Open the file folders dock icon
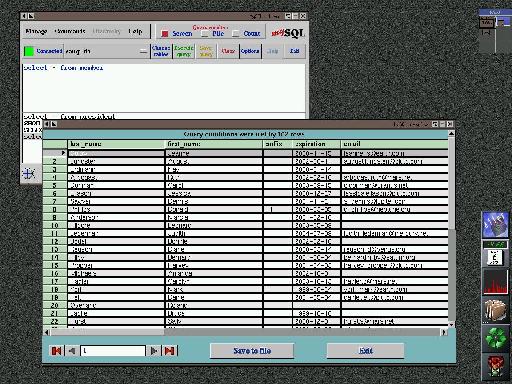This screenshot has width=512, height=384. 496,310
